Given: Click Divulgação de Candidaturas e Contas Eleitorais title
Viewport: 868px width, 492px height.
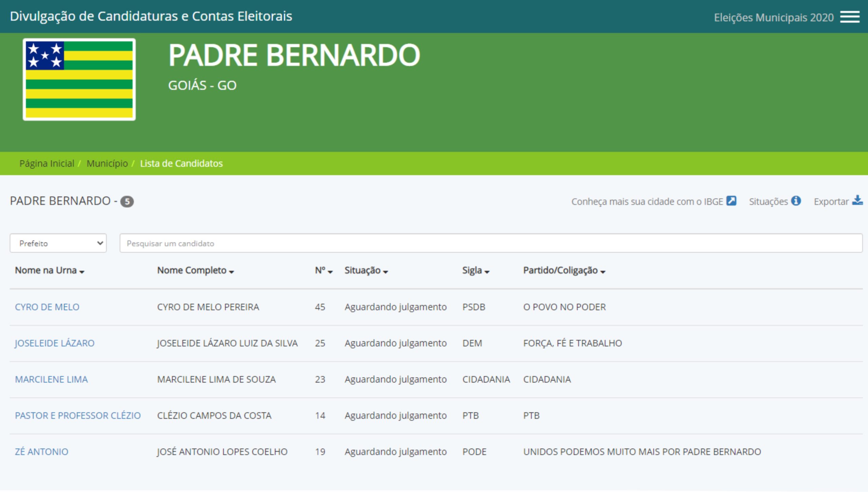Looking at the screenshot, I should click(151, 16).
